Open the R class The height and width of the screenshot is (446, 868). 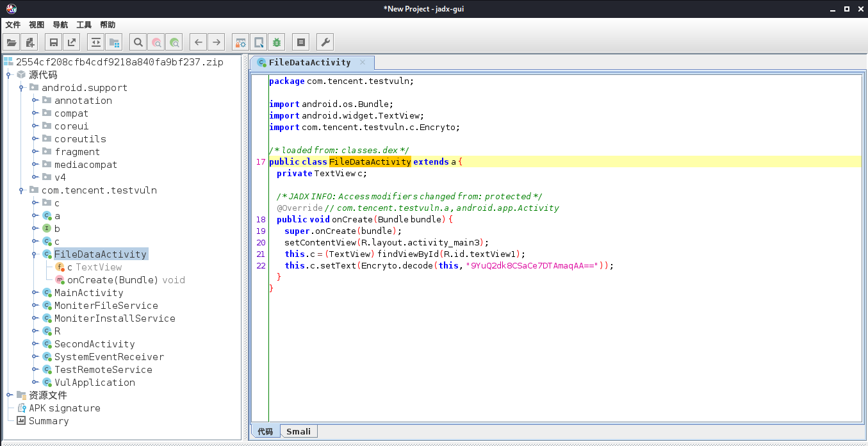point(57,331)
